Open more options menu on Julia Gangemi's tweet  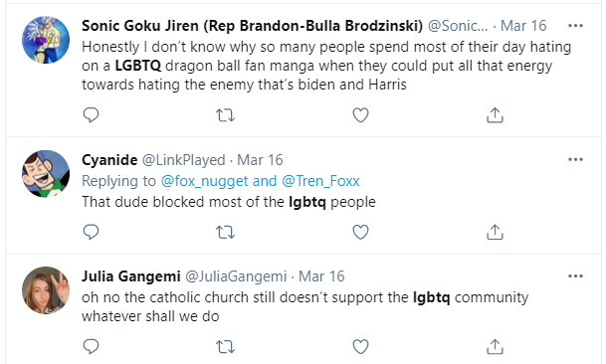[x=575, y=275]
